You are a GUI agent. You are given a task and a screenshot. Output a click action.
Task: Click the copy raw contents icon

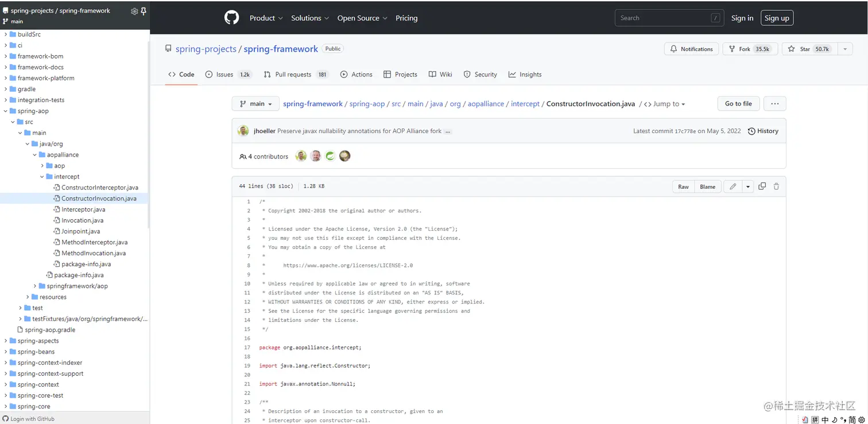tap(762, 186)
